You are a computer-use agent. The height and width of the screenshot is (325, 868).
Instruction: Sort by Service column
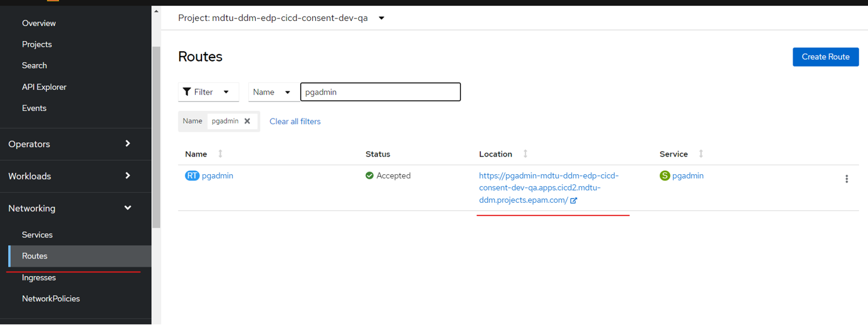click(x=681, y=154)
